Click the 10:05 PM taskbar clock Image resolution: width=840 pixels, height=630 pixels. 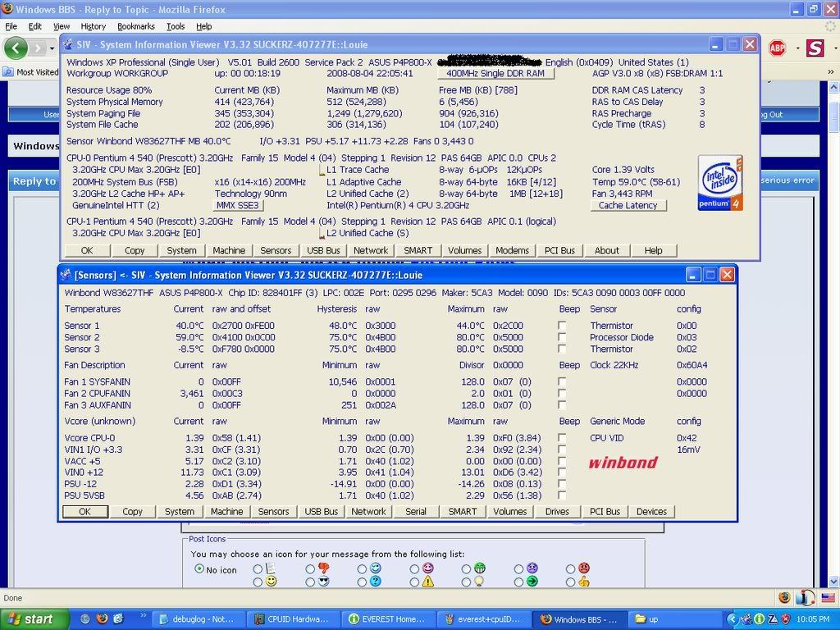[813, 619]
